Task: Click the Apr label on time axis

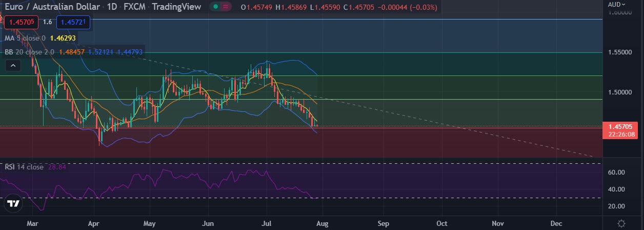Action: click(x=93, y=224)
